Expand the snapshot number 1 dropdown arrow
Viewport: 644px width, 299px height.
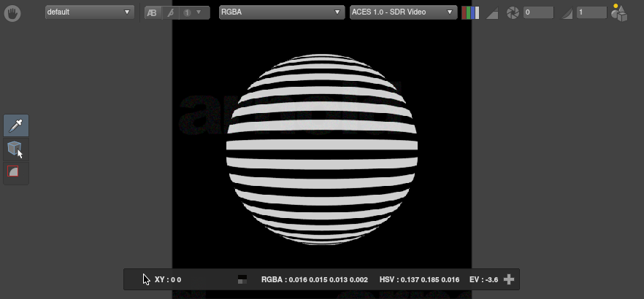coord(199,13)
